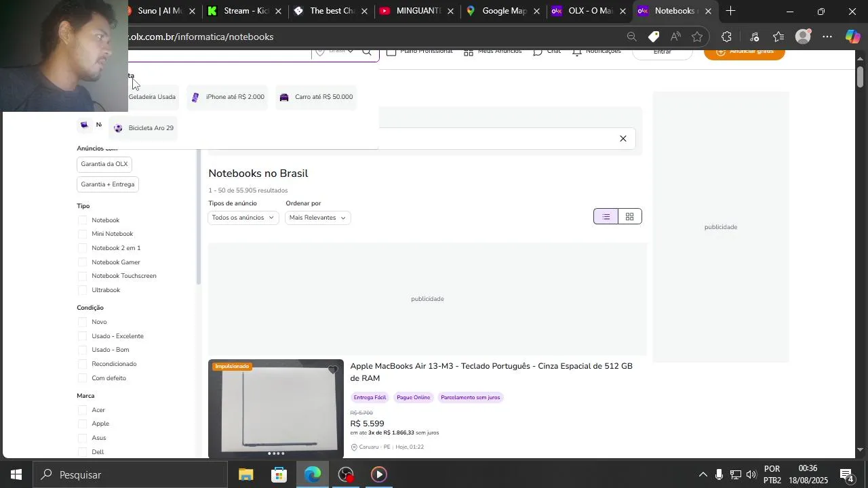Click the Windows Pesquisar search box
Screen dimensions: 868x488
pyautogui.click(x=131, y=474)
